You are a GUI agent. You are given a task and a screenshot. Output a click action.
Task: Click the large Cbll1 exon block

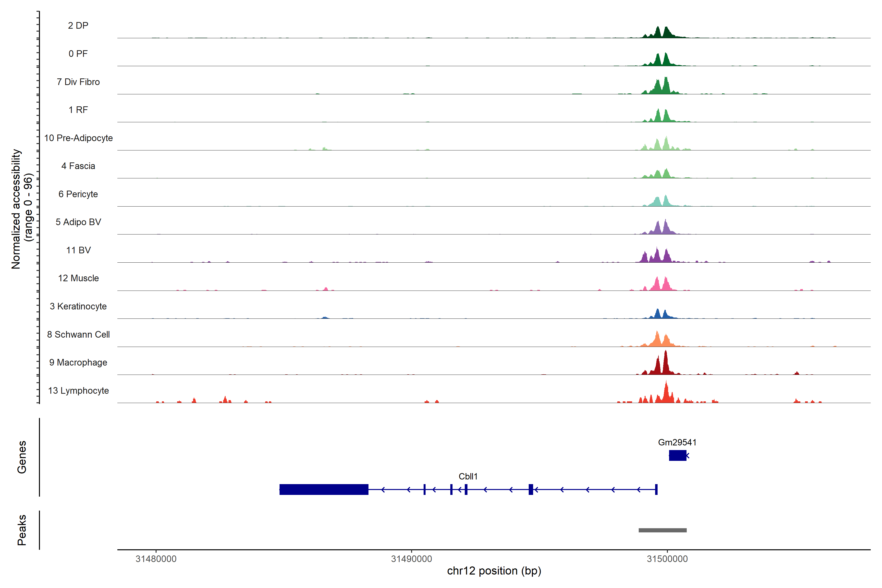tap(324, 489)
